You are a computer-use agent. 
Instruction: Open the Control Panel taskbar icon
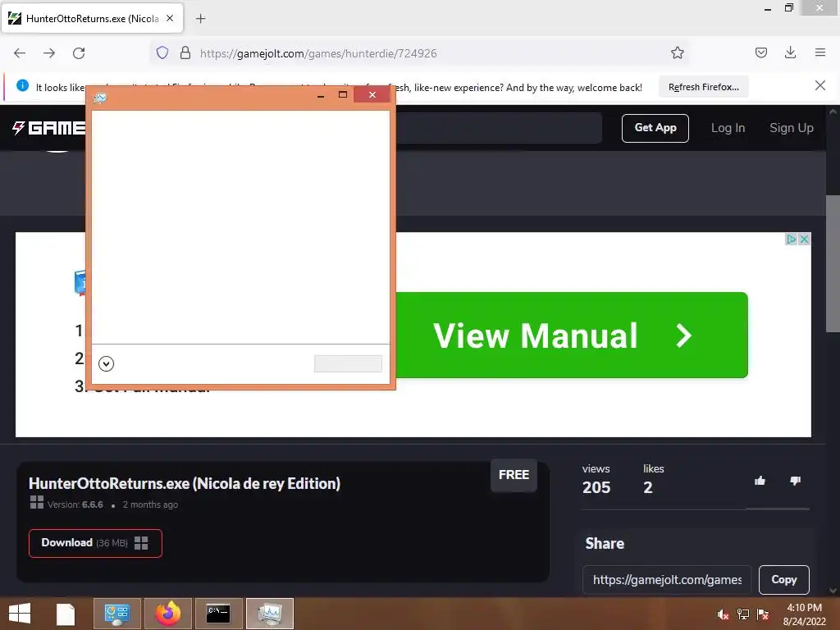pyautogui.click(x=117, y=614)
